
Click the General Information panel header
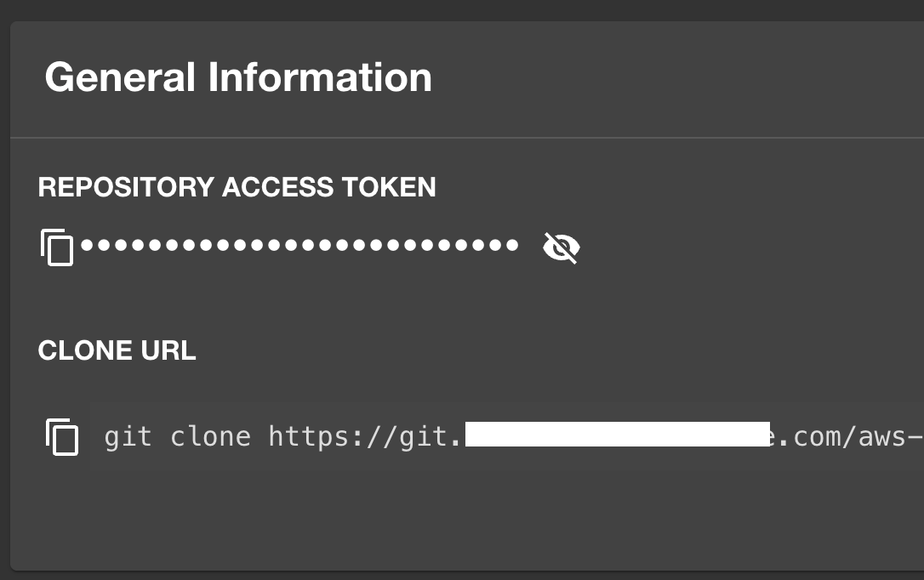(x=240, y=77)
